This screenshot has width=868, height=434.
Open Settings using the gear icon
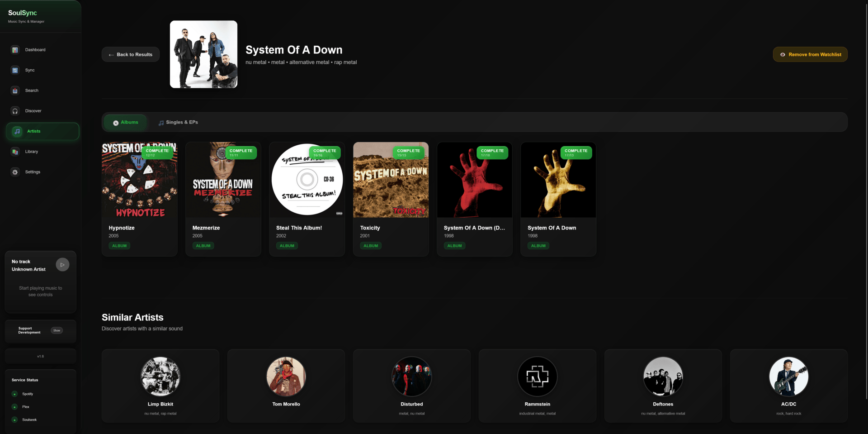click(x=15, y=172)
